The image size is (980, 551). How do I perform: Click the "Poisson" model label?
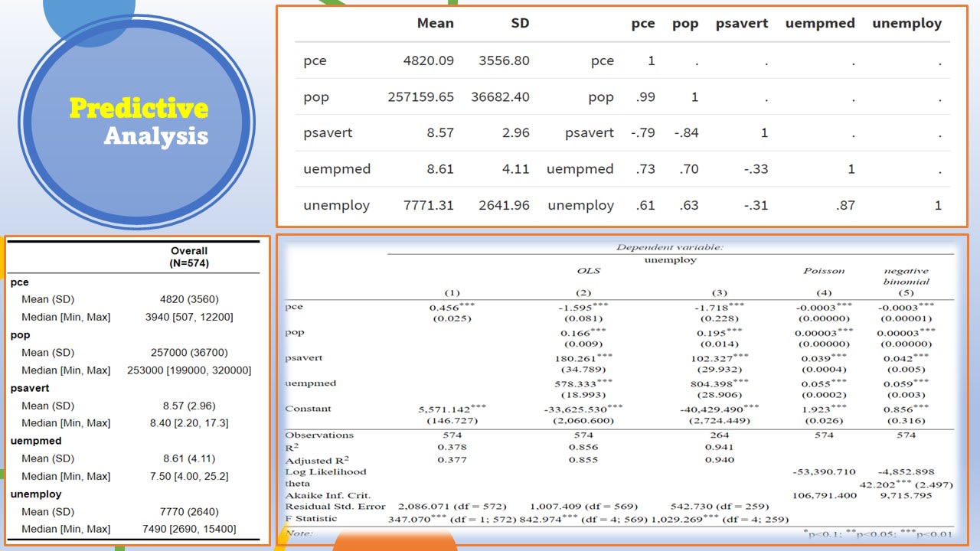[824, 271]
